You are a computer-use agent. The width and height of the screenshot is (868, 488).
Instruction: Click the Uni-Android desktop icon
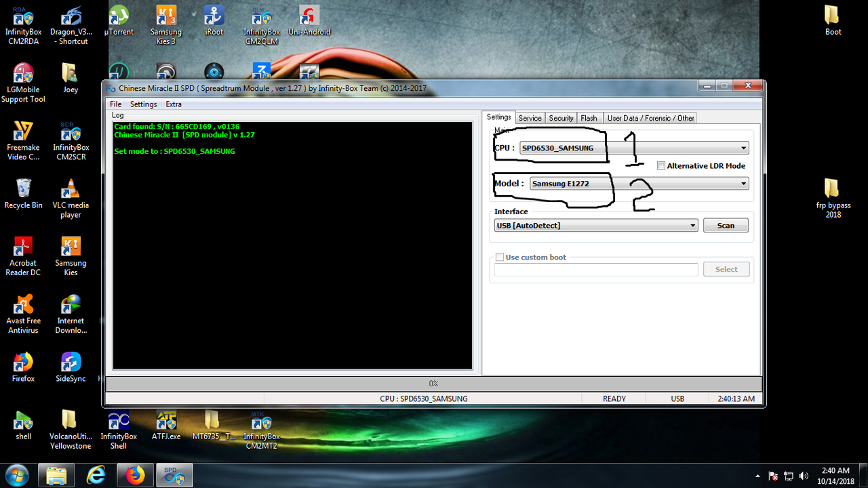[x=309, y=21]
